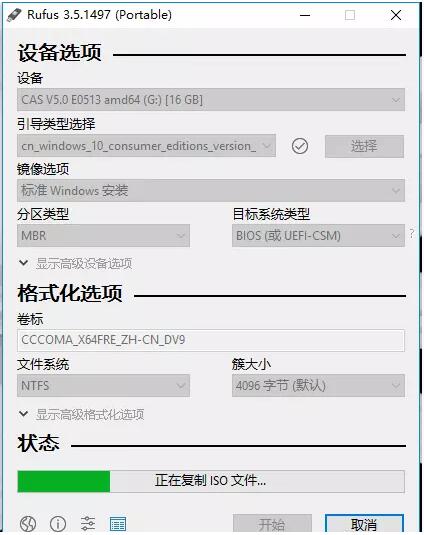Screen dimensions: 424x535
Task: Click the checkmark hash verification icon
Action: point(300,146)
